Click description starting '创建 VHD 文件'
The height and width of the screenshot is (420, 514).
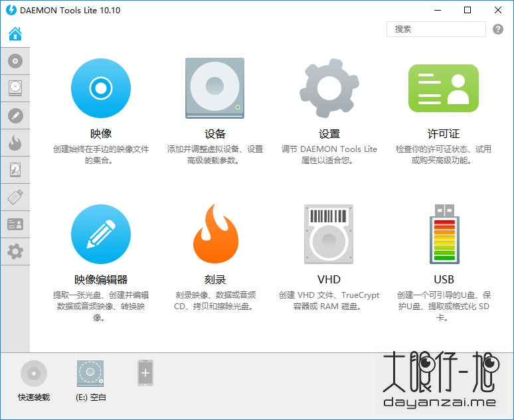pyautogui.click(x=329, y=301)
